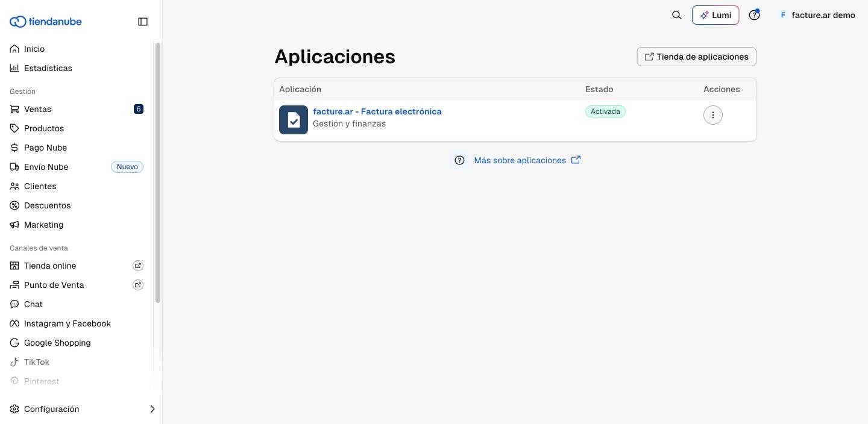Click the Envío Nube truck icon

pyautogui.click(x=14, y=167)
